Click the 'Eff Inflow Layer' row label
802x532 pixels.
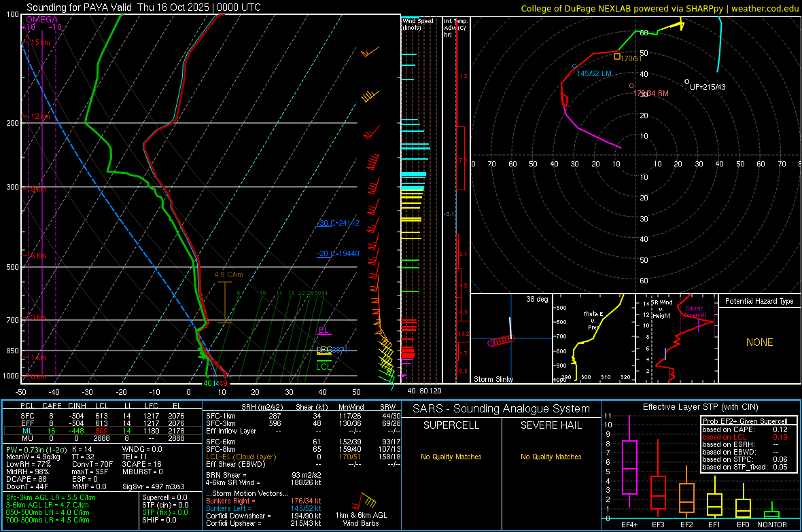pyautogui.click(x=231, y=431)
